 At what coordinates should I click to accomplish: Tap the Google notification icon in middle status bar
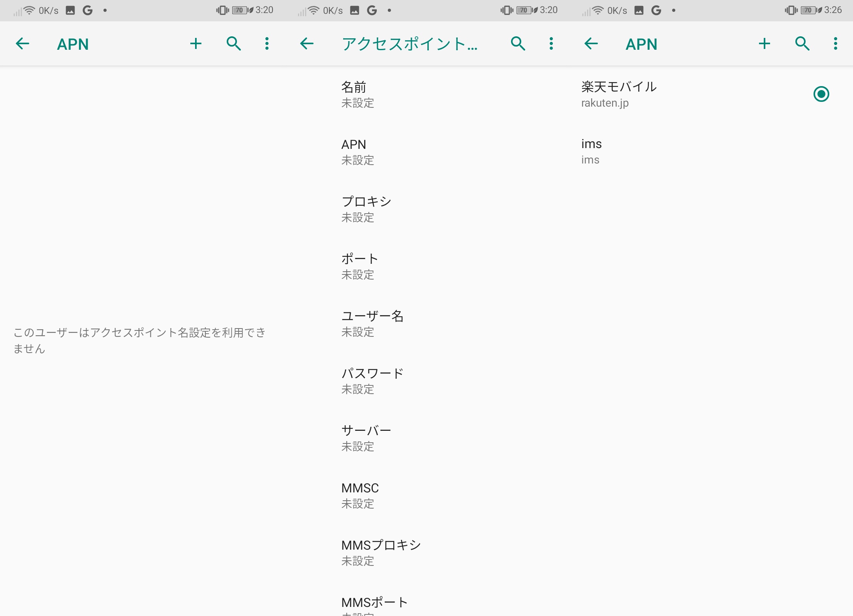coord(372,10)
